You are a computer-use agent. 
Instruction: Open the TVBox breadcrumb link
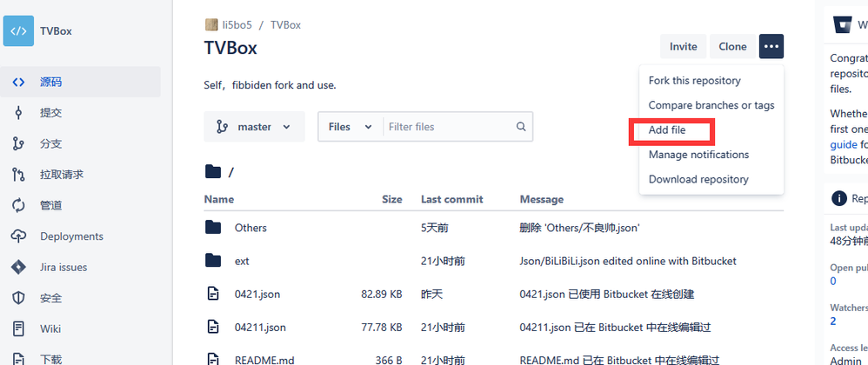(285, 25)
